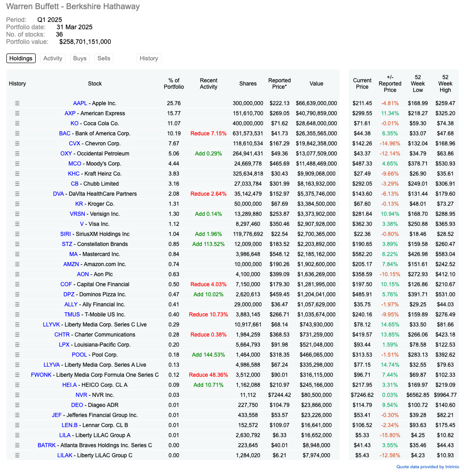Open the history icon for Apple Inc.

17,103
